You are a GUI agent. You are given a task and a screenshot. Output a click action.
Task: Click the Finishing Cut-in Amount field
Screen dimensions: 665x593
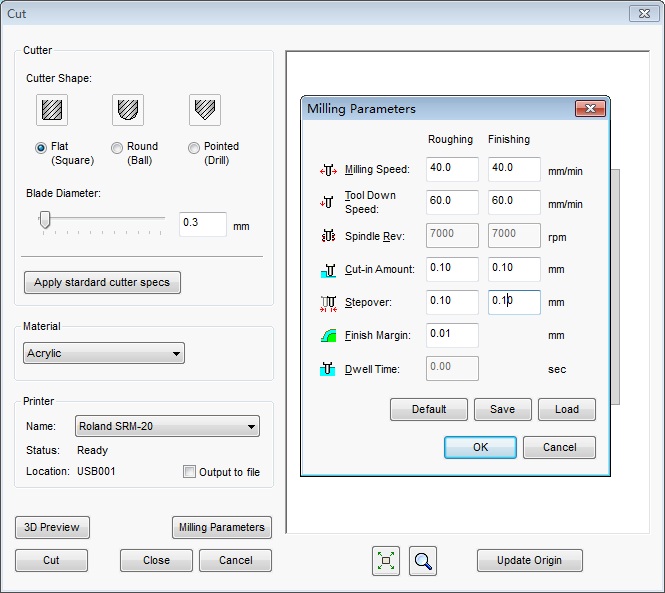(514, 269)
